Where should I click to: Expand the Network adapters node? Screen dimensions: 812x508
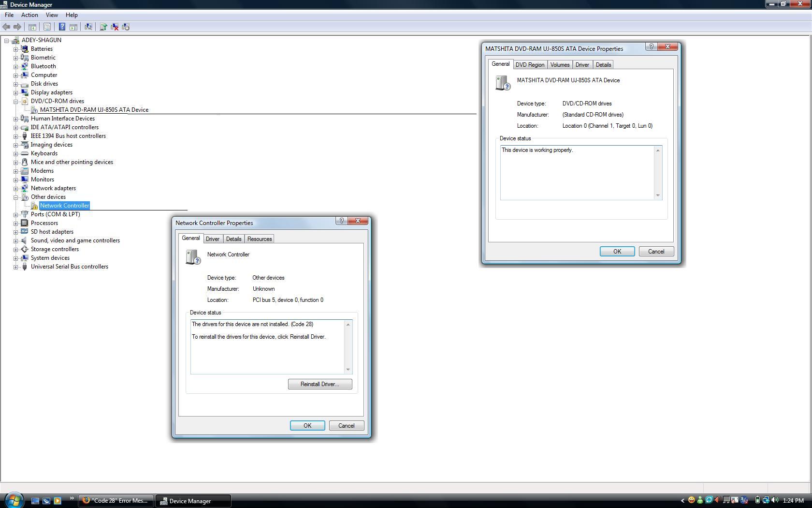click(16, 188)
